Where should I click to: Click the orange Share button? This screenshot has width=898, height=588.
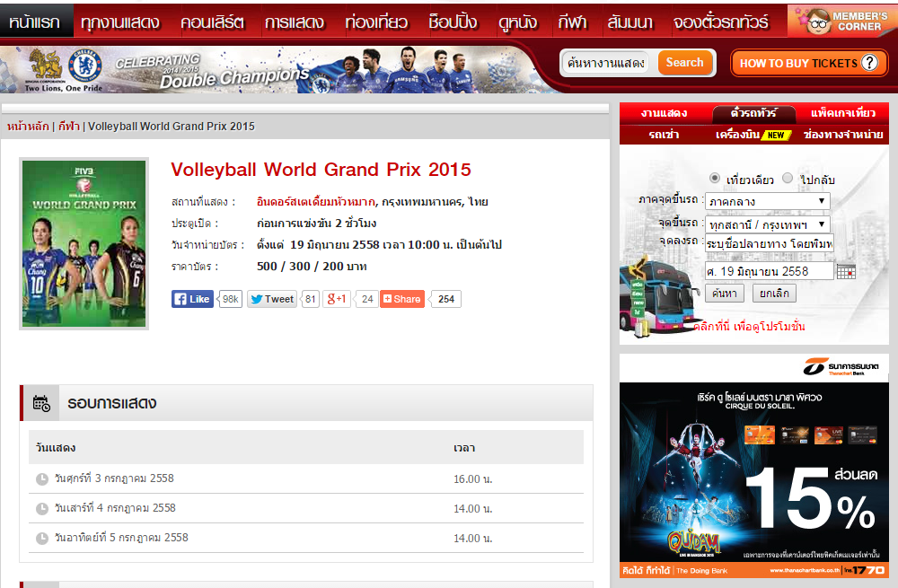(x=402, y=299)
